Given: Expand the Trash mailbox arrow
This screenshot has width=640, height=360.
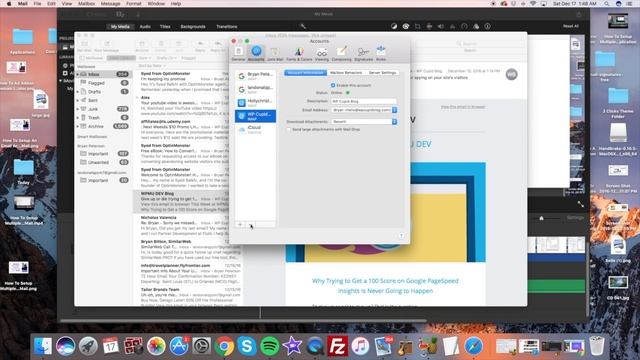Looking at the screenshot, I should pos(78,118).
